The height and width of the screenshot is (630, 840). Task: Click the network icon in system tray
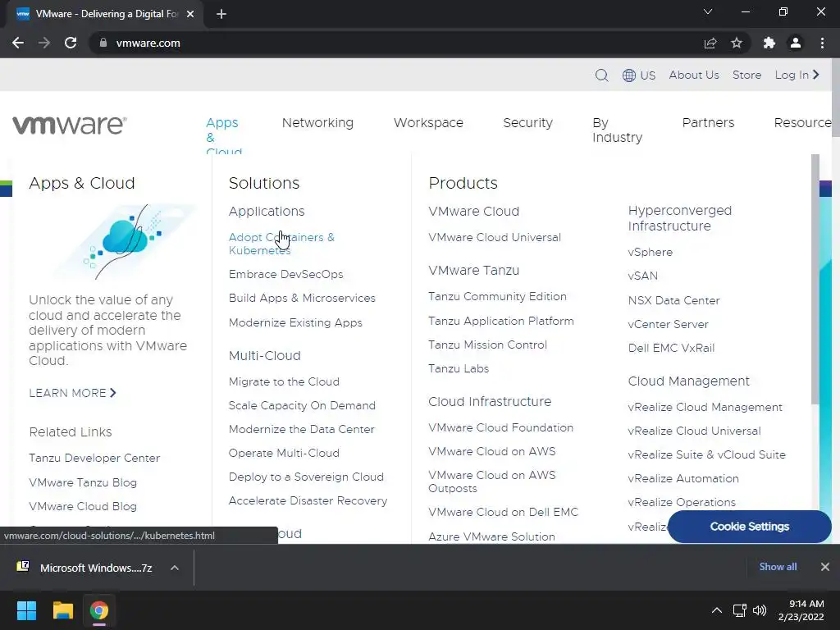tap(740, 610)
